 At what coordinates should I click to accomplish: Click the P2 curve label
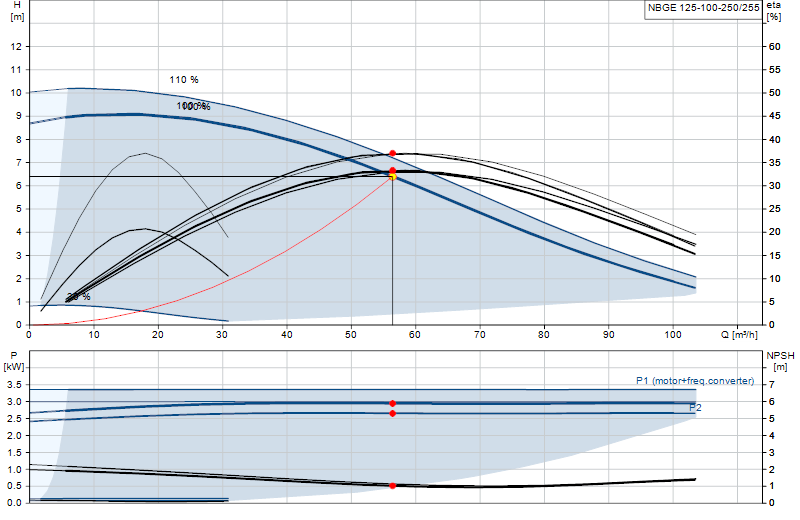[x=695, y=408]
